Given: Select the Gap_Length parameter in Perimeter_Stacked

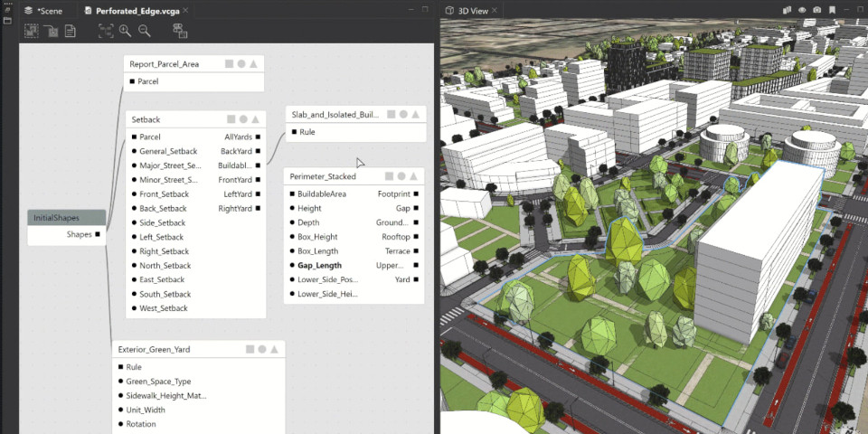Looking at the screenshot, I should tap(320, 266).
